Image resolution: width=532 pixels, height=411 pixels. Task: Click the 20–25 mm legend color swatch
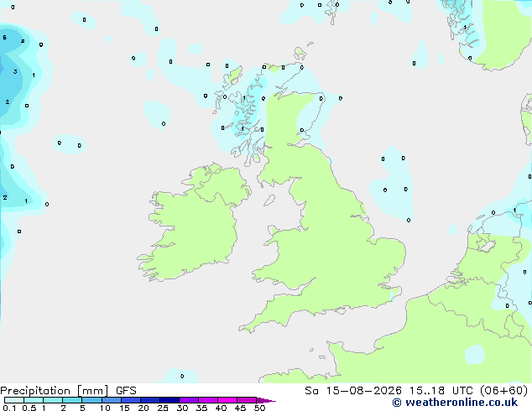[150, 400]
